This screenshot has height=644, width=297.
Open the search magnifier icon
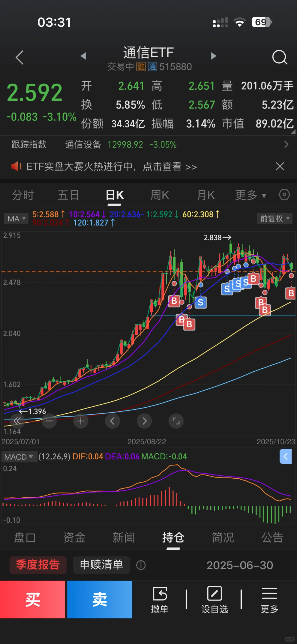(280, 57)
